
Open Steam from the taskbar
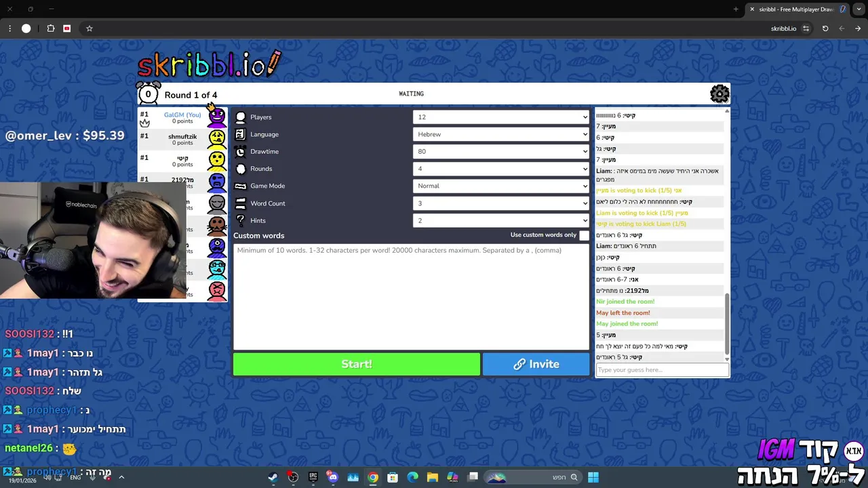(273, 477)
